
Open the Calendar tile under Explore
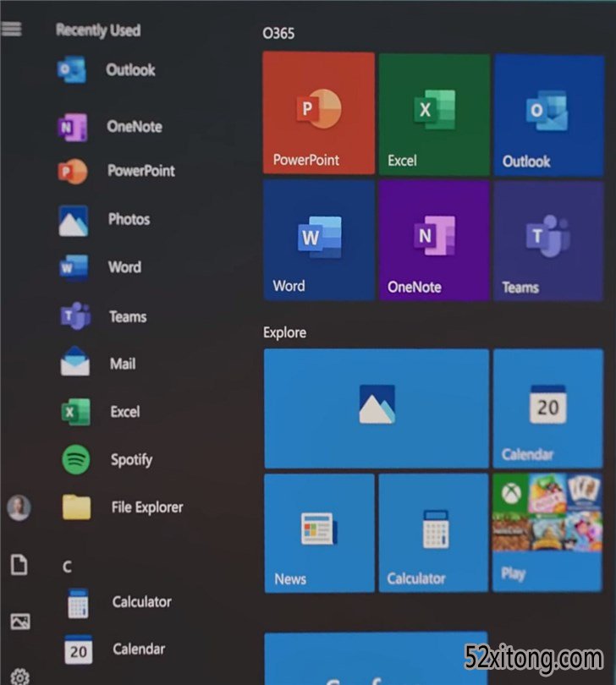[x=548, y=408]
